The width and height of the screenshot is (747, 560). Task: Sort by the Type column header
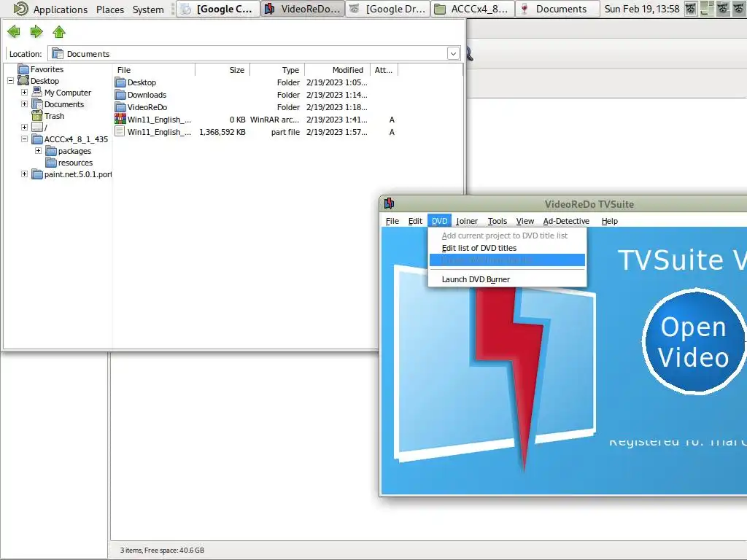coord(277,70)
